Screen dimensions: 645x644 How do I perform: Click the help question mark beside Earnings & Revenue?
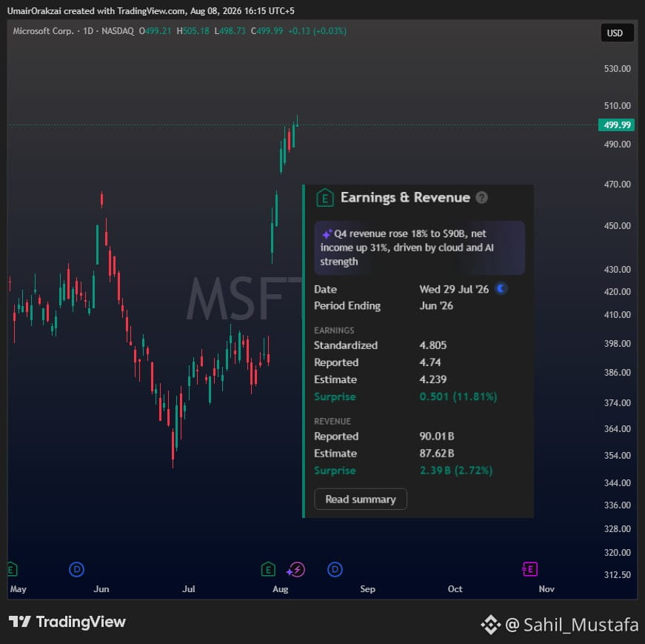coord(481,198)
